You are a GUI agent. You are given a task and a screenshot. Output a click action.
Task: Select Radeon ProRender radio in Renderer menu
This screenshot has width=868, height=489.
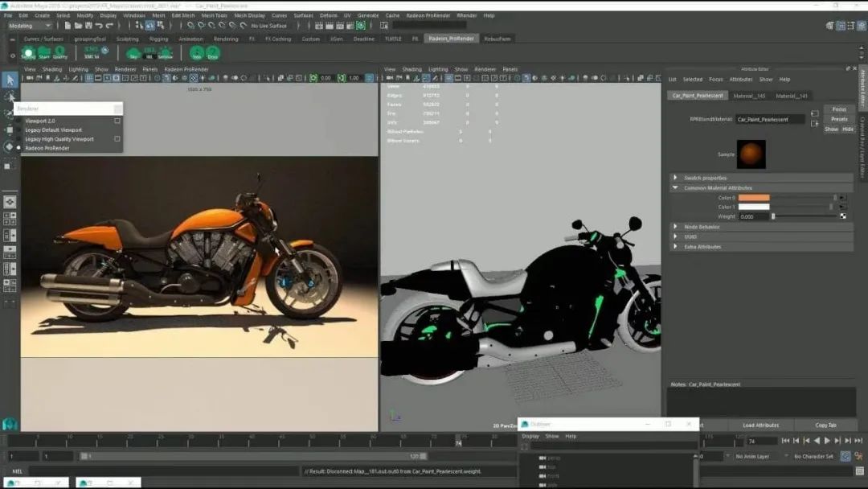[x=18, y=148]
